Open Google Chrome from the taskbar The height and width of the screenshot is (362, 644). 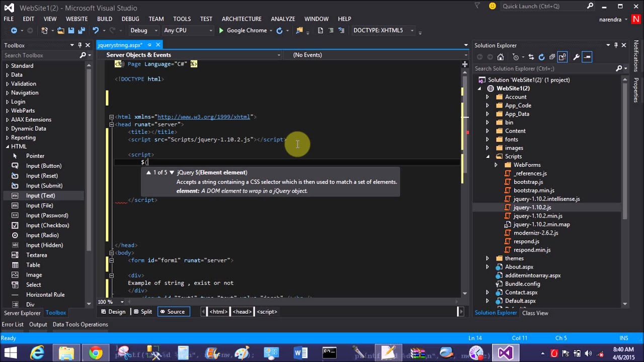pyautogui.click(x=95, y=353)
